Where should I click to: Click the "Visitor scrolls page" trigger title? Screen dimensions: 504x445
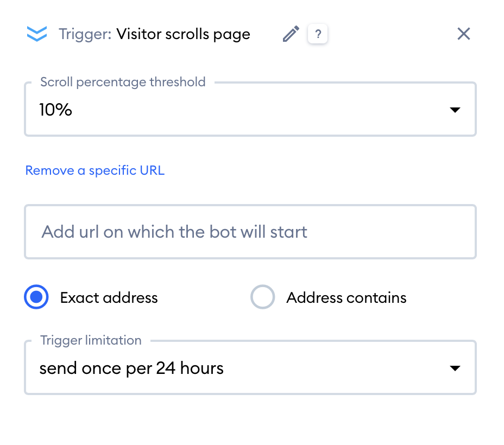point(183,34)
